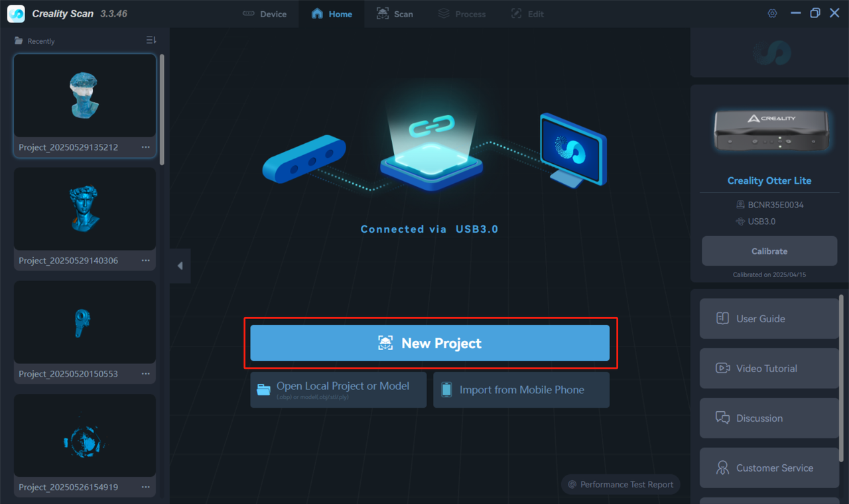This screenshot has width=849, height=504.
Task: Open options for Project_20250529135212
Action: pyautogui.click(x=146, y=147)
